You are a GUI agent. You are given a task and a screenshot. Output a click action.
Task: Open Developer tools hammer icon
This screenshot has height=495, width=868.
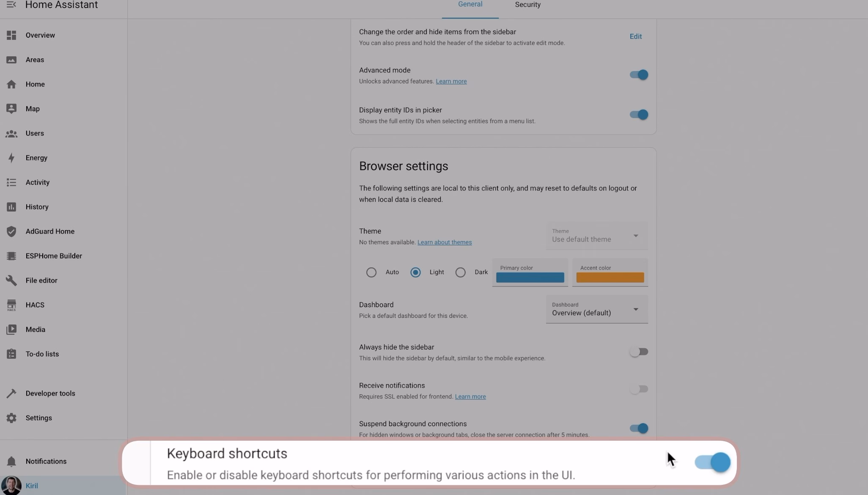tap(11, 393)
